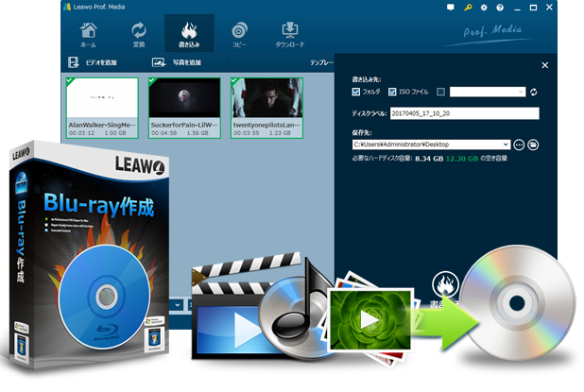584x392 pixels.
Task: Click the 1.56 GB file size text
Action: pos(198,133)
